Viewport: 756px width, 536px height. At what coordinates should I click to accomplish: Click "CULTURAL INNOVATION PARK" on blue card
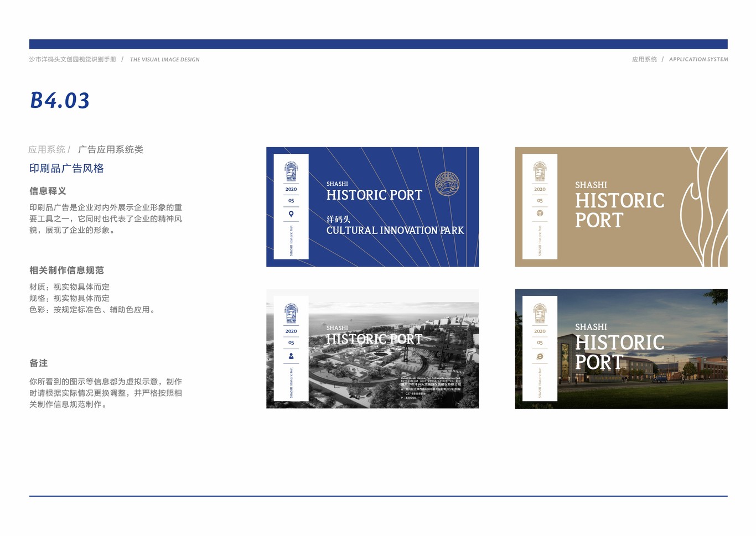(395, 230)
